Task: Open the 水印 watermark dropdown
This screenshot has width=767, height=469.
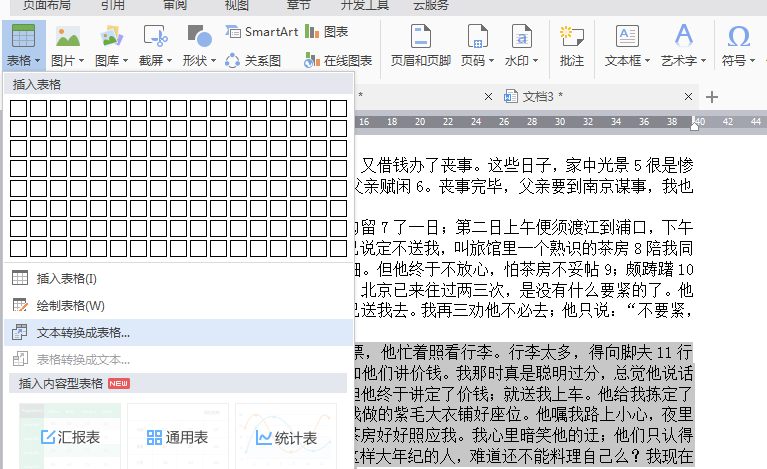Action: point(535,61)
